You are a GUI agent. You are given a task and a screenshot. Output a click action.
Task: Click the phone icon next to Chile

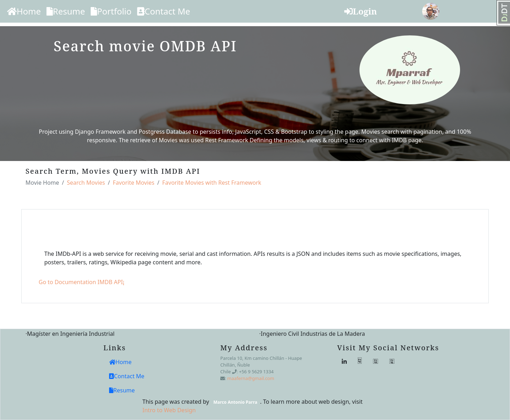click(234, 372)
